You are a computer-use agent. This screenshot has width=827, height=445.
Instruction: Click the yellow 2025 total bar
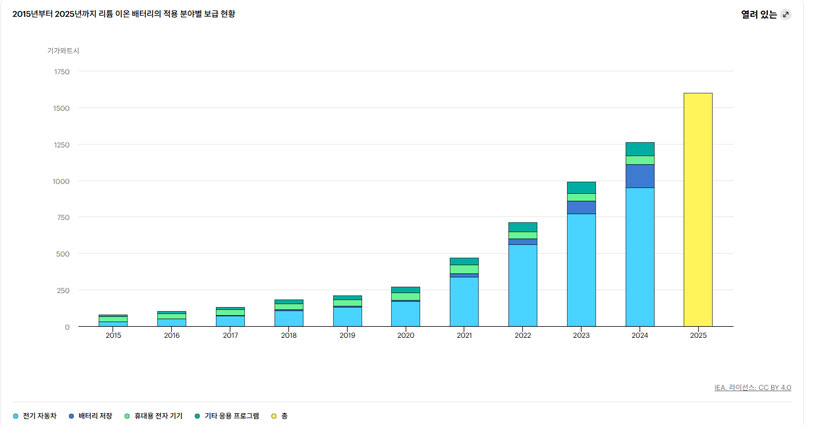698,210
